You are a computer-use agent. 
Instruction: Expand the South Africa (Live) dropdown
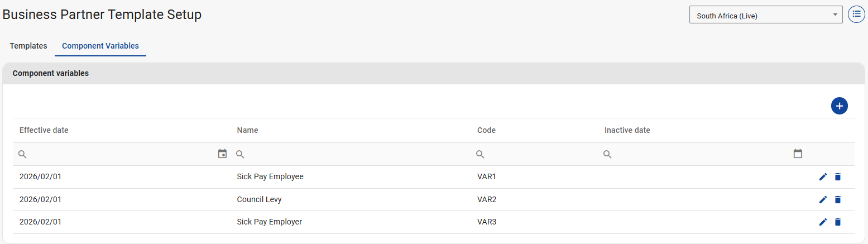pyautogui.click(x=766, y=15)
